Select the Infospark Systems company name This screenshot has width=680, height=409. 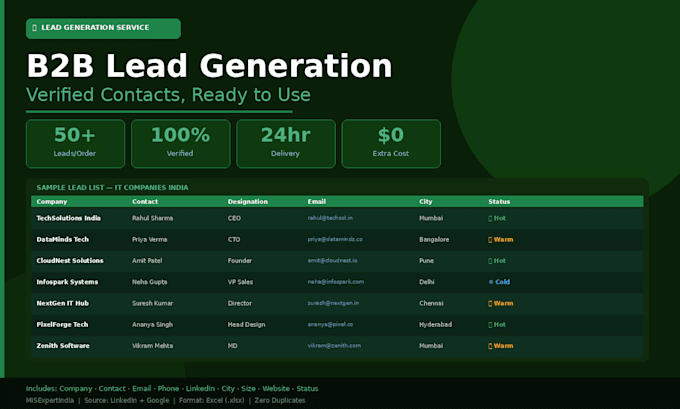67,282
